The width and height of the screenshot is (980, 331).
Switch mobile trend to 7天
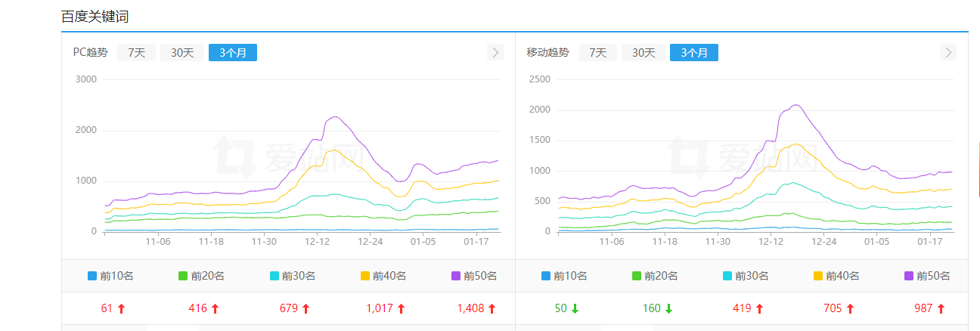click(x=597, y=52)
